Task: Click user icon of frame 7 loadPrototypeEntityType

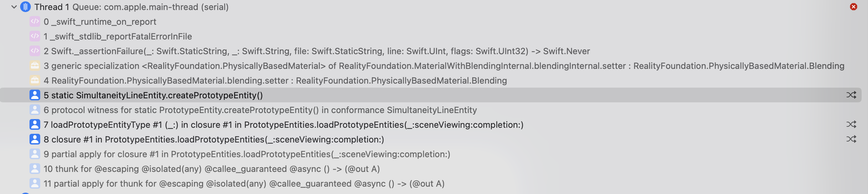Action: tap(35, 125)
